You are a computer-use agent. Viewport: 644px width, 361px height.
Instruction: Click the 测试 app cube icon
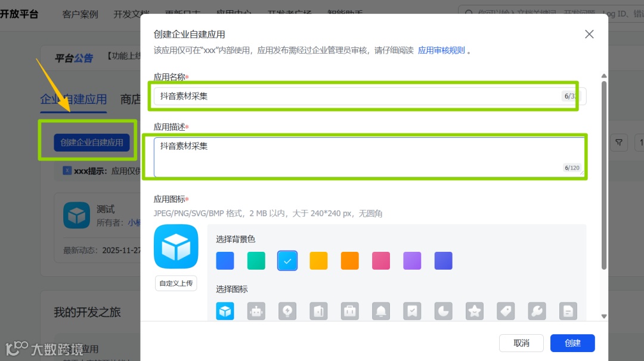click(x=77, y=215)
